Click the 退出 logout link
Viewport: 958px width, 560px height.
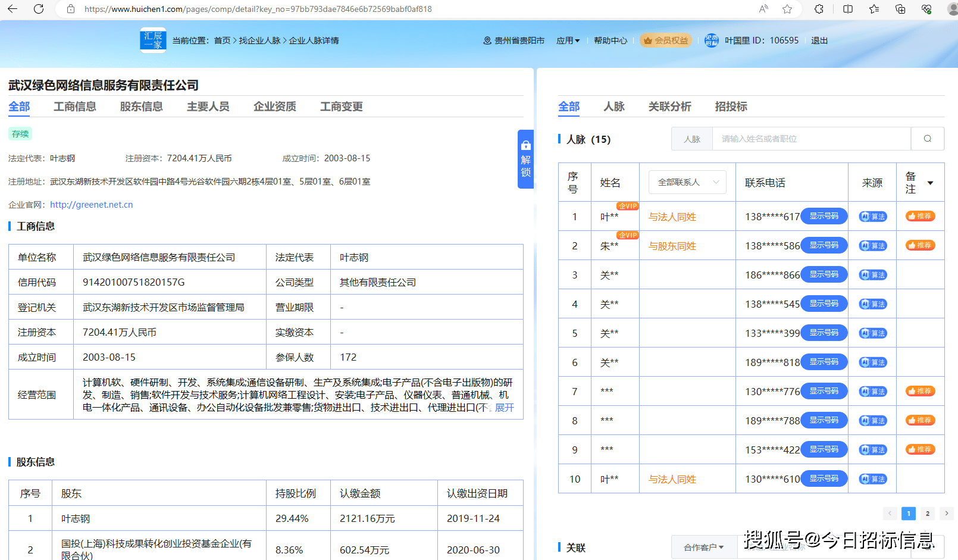click(819, 40)
